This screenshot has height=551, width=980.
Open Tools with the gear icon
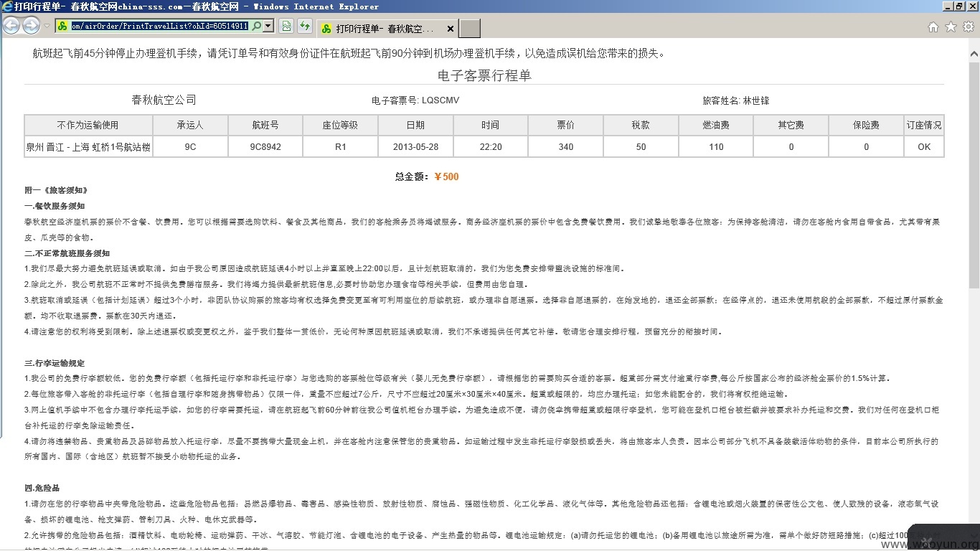coord(969,27)
